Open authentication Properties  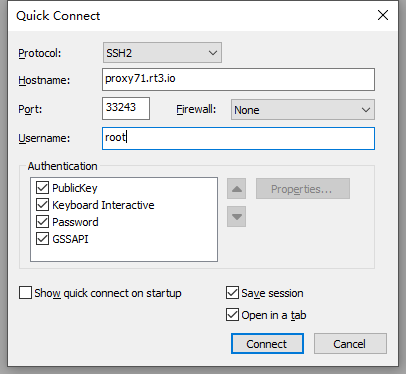click(303, 189)
